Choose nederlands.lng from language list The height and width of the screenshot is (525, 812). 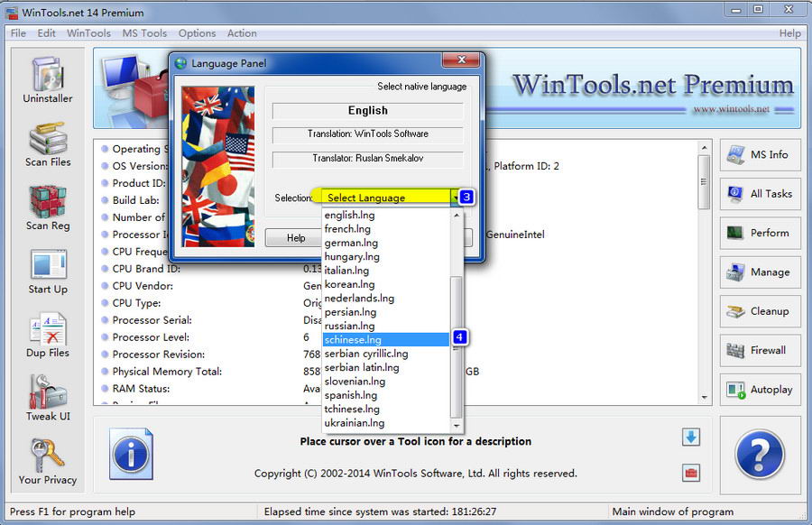pos(386,299)
